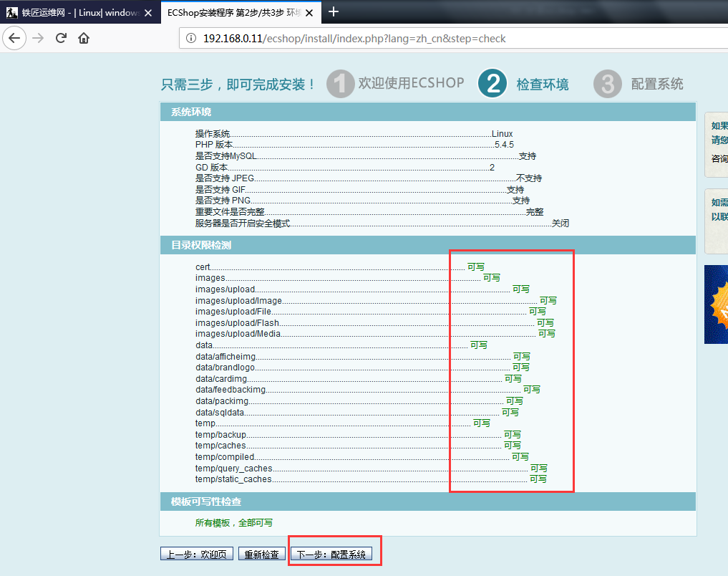The height and width of the screenshot is (576, 728).
Task: Click the sidebar banner image on right
Action: 716,304
